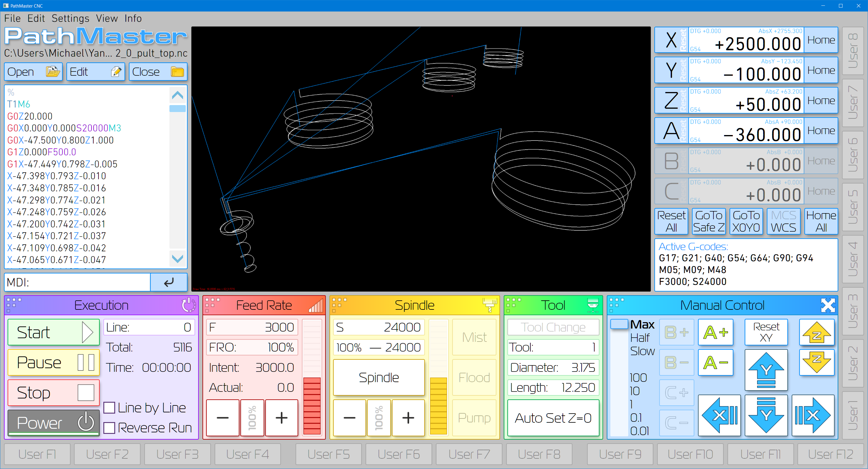
Task: Click the Execution panel reset icon
Action: coord(189,305)
